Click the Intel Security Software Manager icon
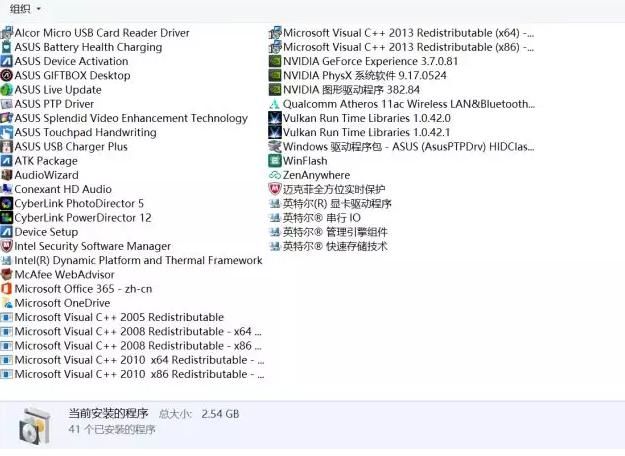This screenshot has height=456, width=625. click(x=7, y=246)
